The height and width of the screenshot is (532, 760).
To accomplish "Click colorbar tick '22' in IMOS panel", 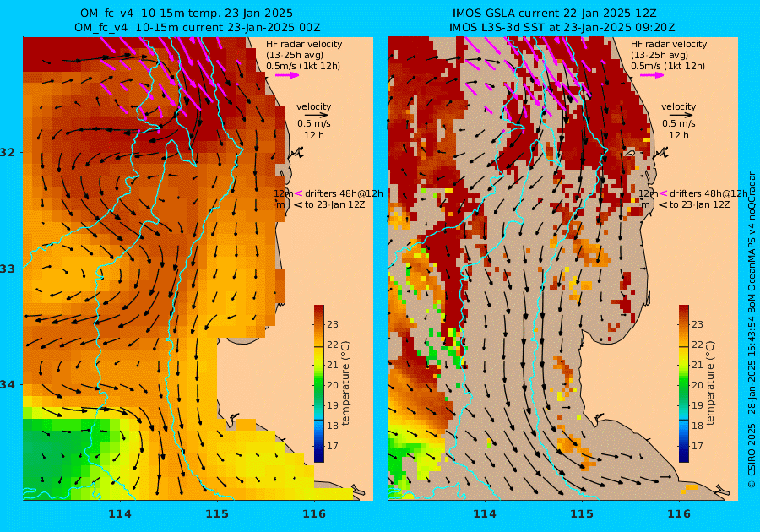I will [698, 345].
